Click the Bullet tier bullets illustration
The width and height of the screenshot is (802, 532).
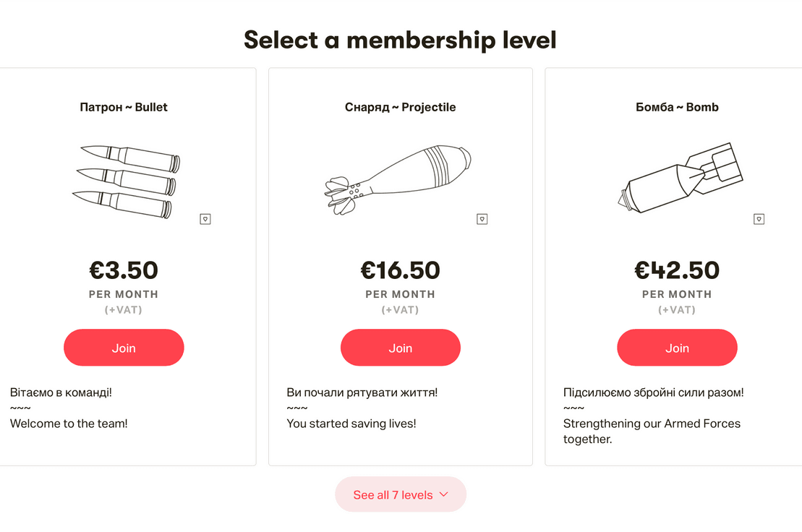127,181
